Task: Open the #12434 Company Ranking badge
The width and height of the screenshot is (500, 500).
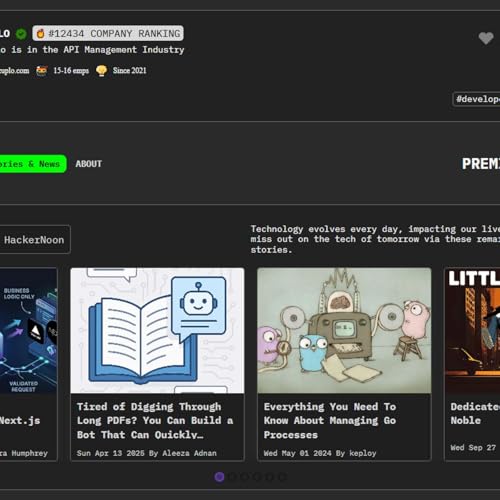Action: coord(108,33)
